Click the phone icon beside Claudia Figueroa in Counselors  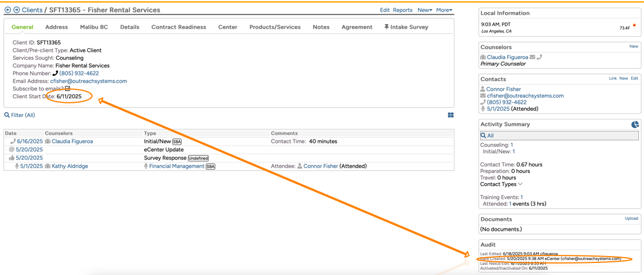[x=539, y=57]
